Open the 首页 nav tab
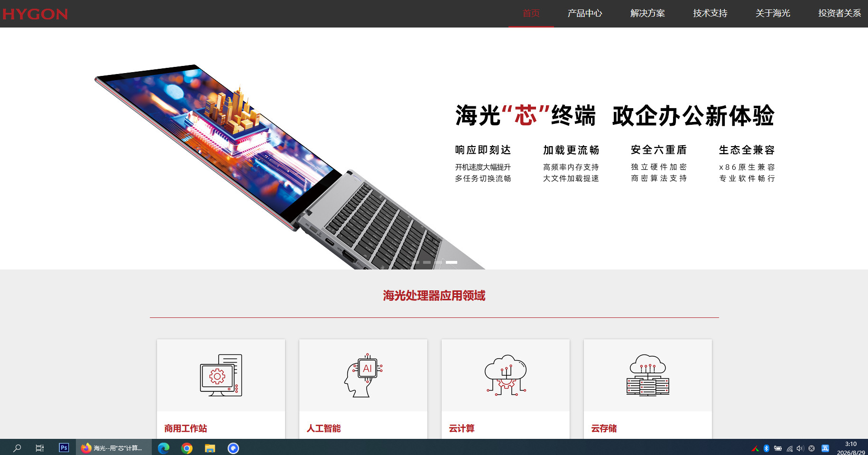This screenshot has width=868, height=455. coord(531,13)
